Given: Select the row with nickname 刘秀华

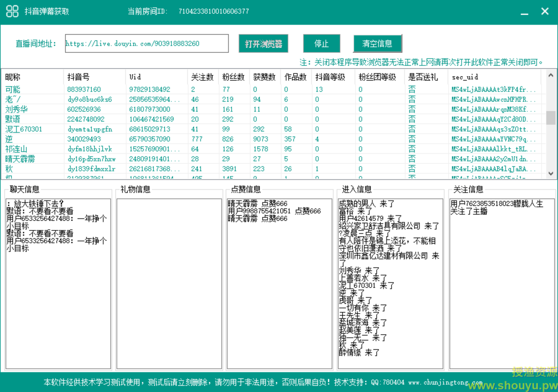Looking at the screenshot, I should pos(272,109).
